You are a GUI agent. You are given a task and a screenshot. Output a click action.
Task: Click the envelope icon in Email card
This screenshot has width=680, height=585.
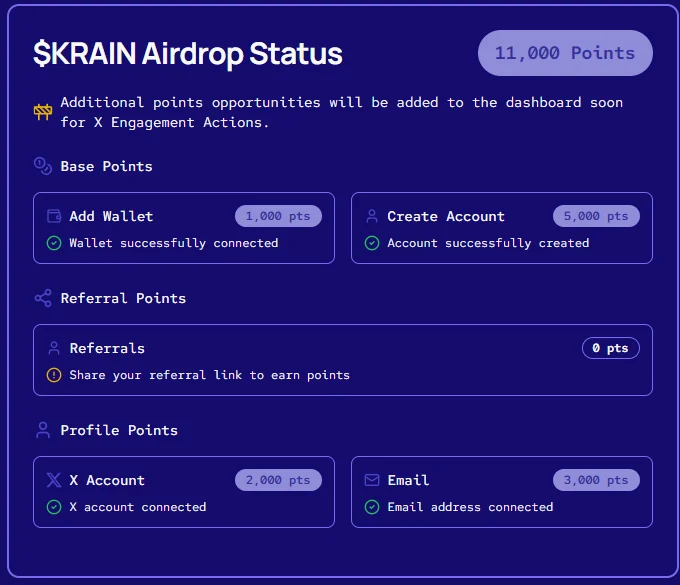point(372,480)
